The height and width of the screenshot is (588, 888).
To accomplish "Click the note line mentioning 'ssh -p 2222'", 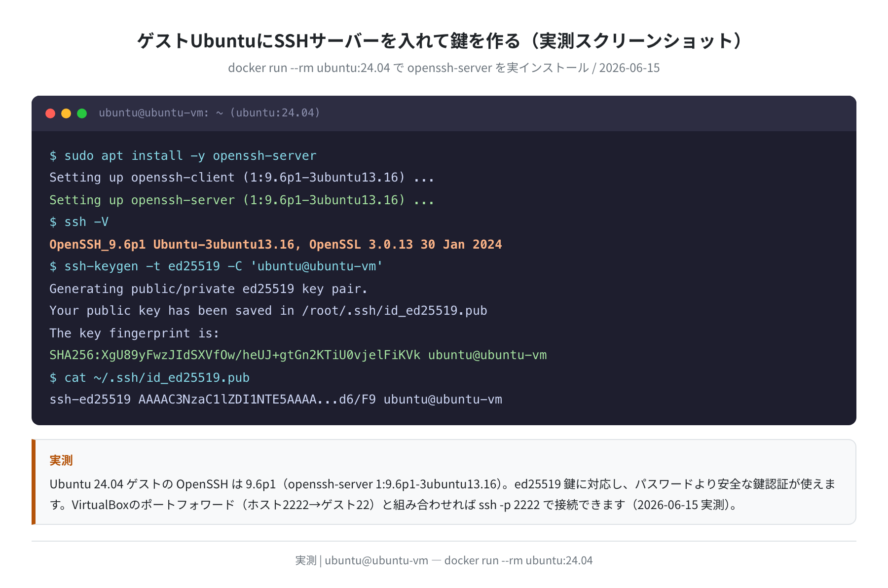I will coord(394,505).
